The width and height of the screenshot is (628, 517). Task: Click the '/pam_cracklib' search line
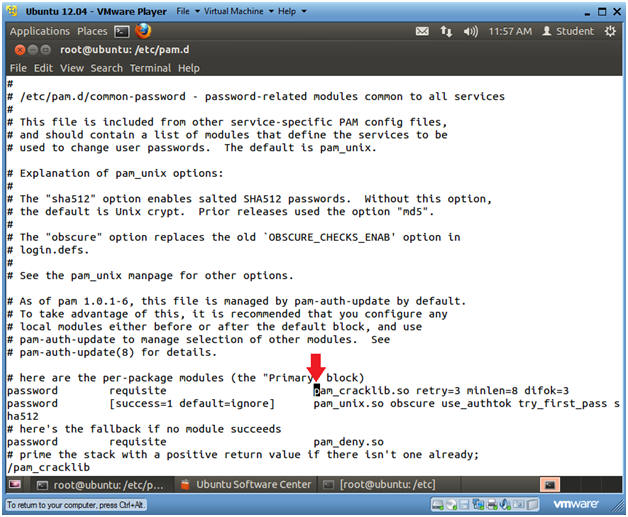(48, 467)
